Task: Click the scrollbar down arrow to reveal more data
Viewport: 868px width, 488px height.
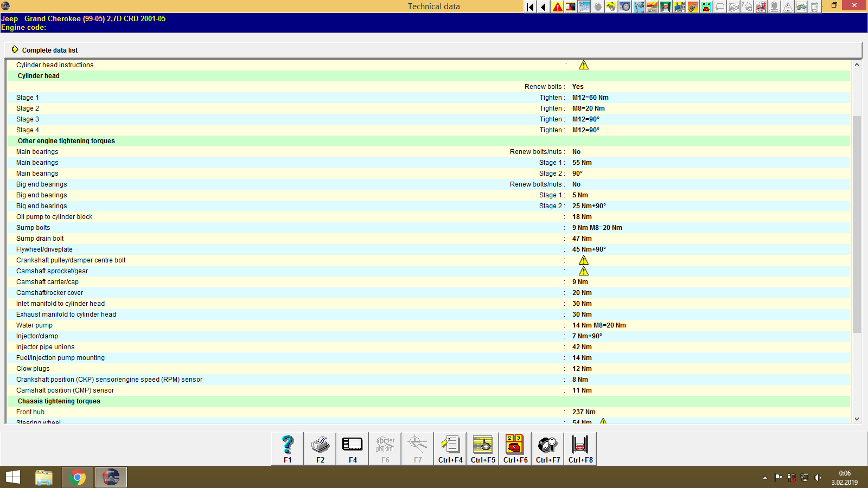Action: click(x=858, y=419)
